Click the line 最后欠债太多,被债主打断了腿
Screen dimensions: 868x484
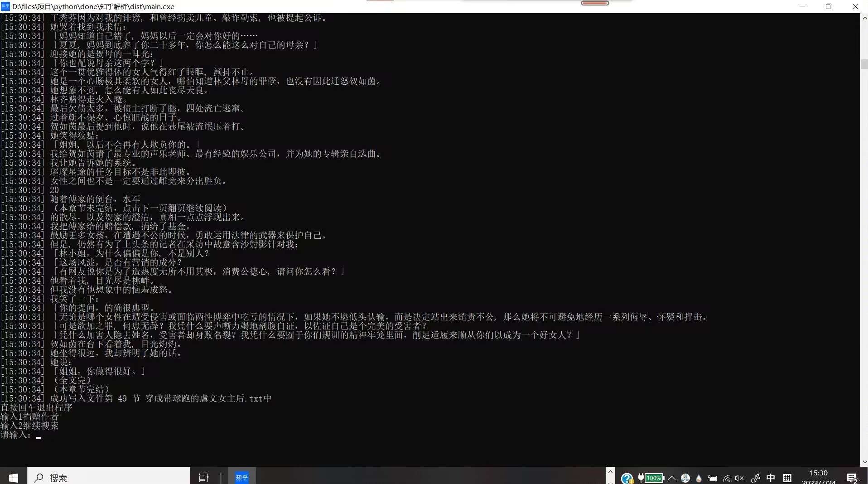pos(123,108)
